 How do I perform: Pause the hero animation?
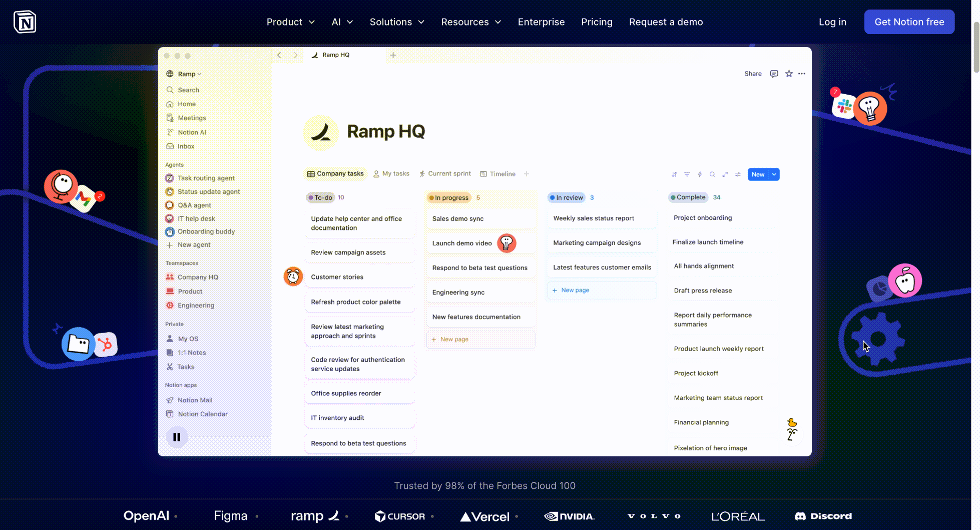click(177, 437)
